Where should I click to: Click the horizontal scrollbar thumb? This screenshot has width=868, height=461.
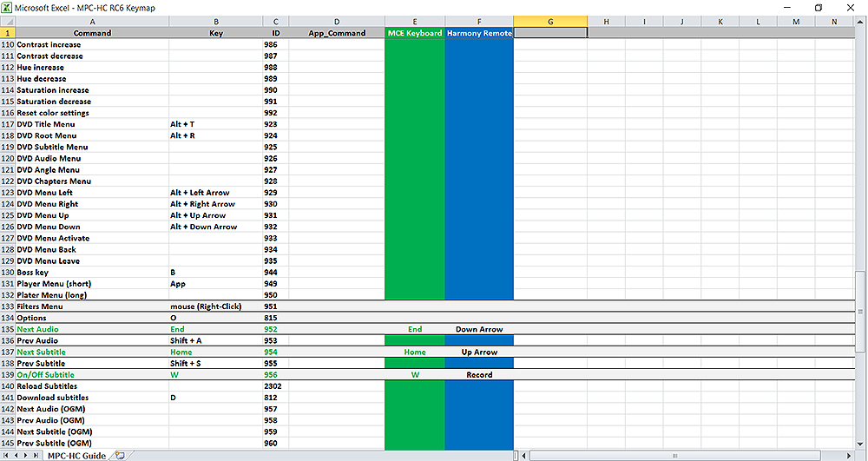(x=674, y=456)
